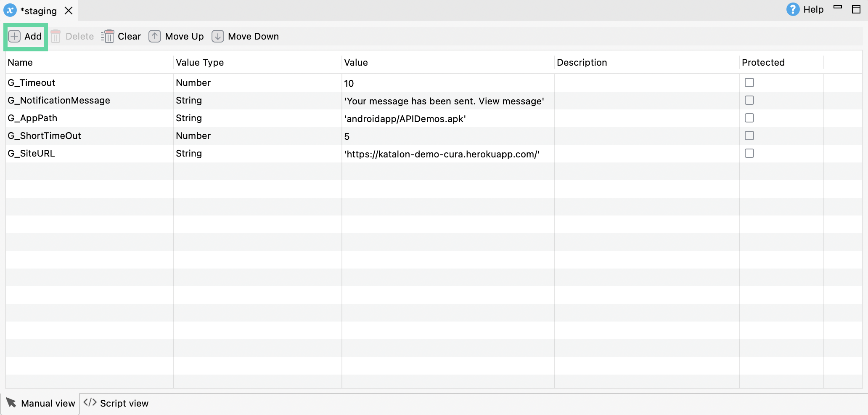The width and height of the screenshot is (868, 415).
Task: Minimize the editor panel
Action: click(838, 7)
